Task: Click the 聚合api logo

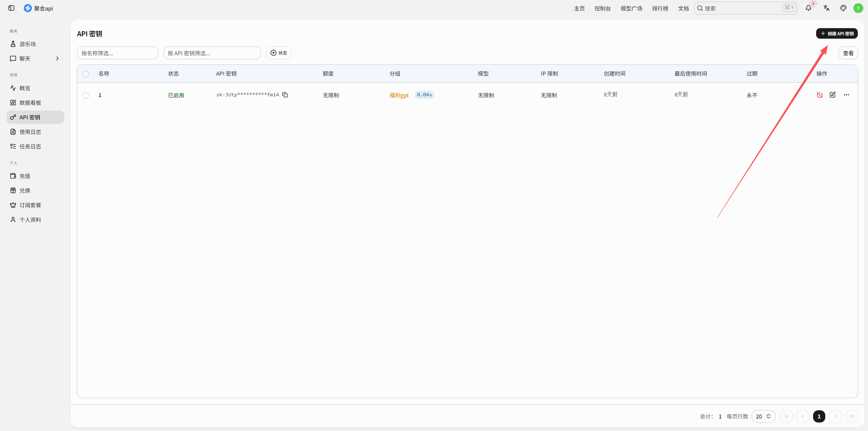Action: (x=27, y=8)
